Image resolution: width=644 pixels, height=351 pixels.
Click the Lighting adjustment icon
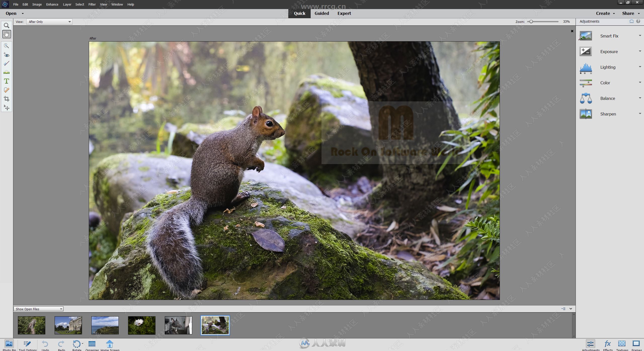pos(586,67)
